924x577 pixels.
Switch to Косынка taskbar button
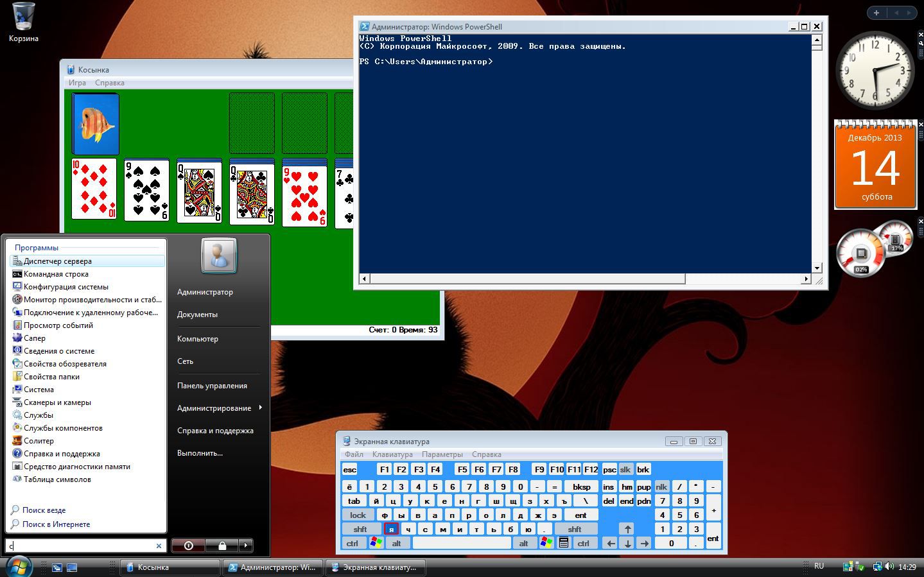pyautogui.click(x=170, y=567)
